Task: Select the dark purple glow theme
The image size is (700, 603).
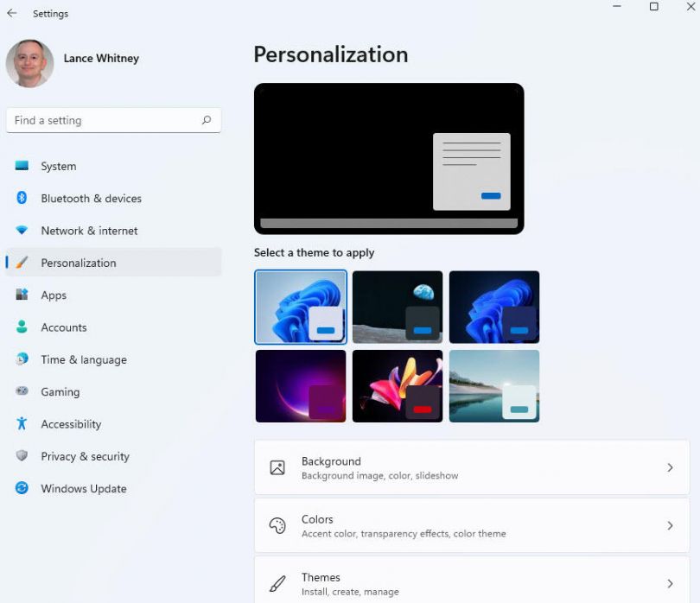Action: [300, 385]
